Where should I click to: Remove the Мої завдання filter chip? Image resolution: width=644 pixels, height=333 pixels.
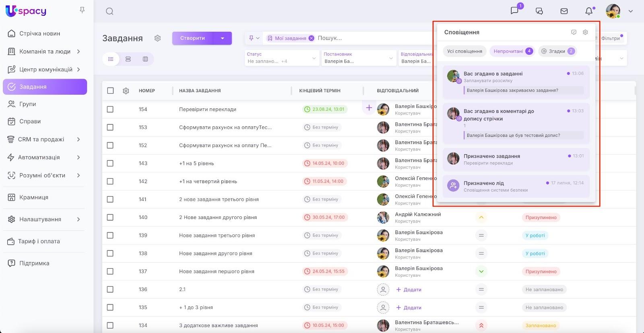click(x=311, y=38)
